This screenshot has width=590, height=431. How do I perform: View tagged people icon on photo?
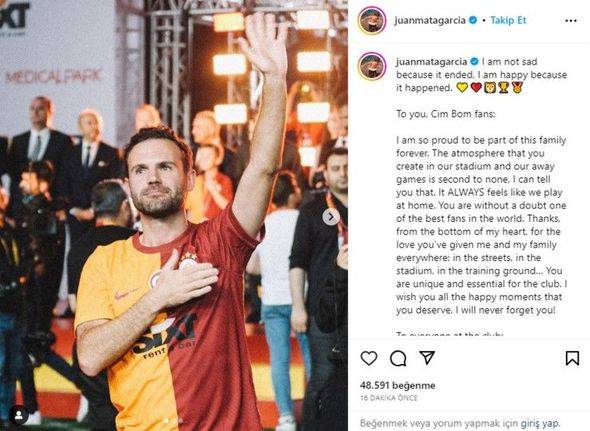[18, 415]
